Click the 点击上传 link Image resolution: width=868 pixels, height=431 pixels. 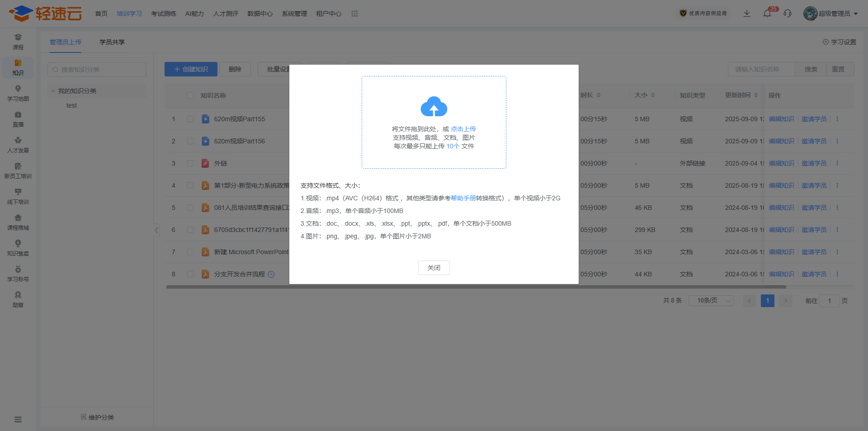(x=463, y=129)
